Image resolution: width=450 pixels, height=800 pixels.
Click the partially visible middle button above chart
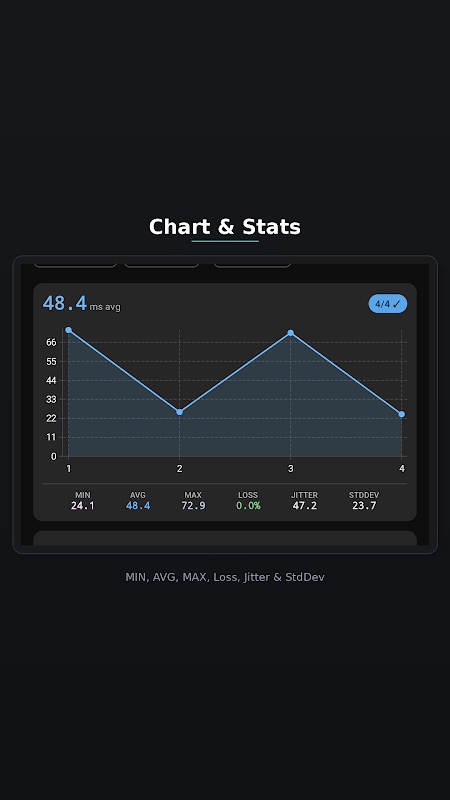point(162,265)
